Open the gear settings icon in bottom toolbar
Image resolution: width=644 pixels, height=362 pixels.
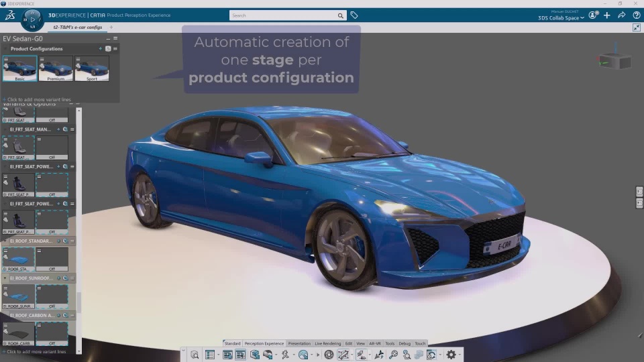pos(451,355)
